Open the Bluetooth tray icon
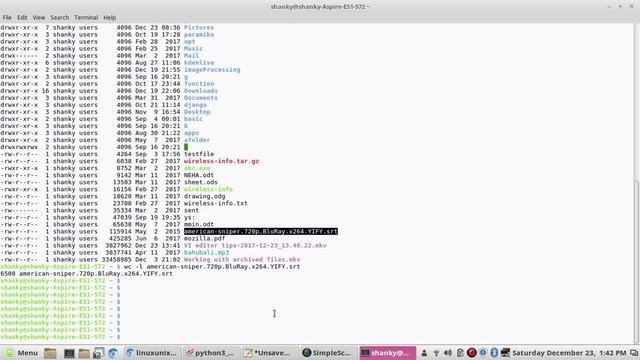 tap(494, 353)
